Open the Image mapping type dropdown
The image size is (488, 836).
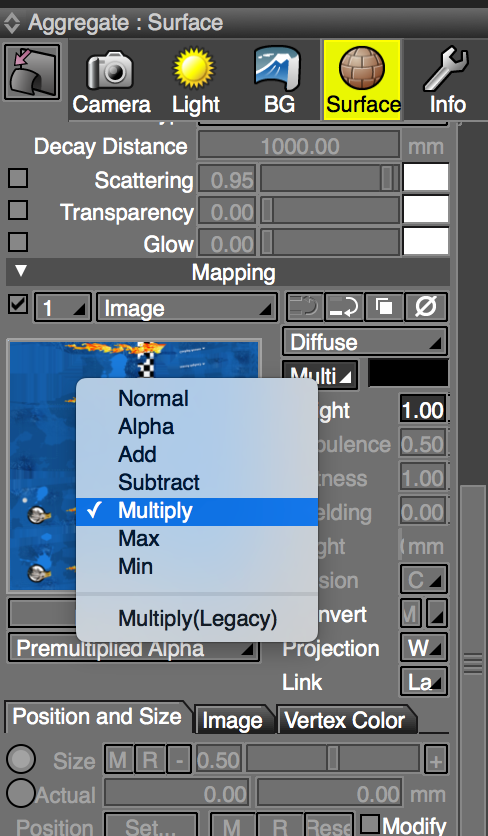pos(187,308)
